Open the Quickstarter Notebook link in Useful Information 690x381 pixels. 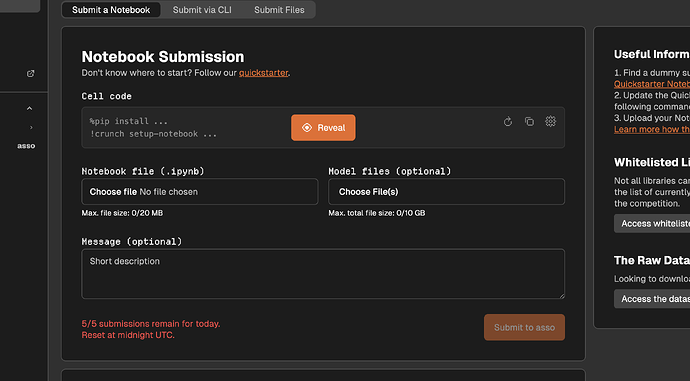click(x=652, y=84)
